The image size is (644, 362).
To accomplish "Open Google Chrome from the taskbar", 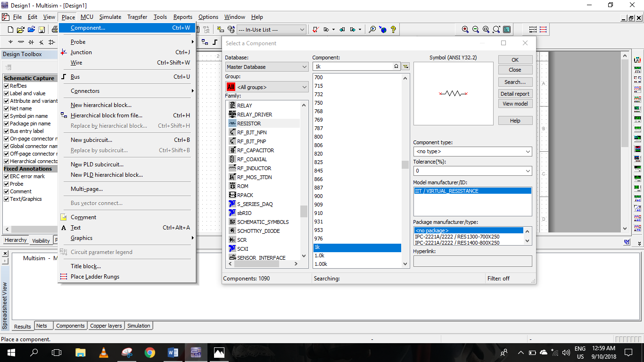I will [x=150, y=352].
